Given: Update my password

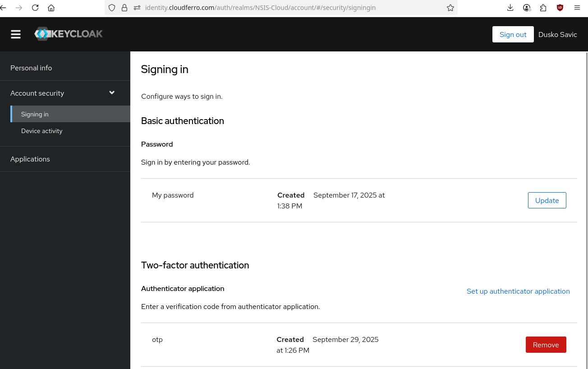Looking at the screenshot, I should pyautogui.click(x=547, y=201).
